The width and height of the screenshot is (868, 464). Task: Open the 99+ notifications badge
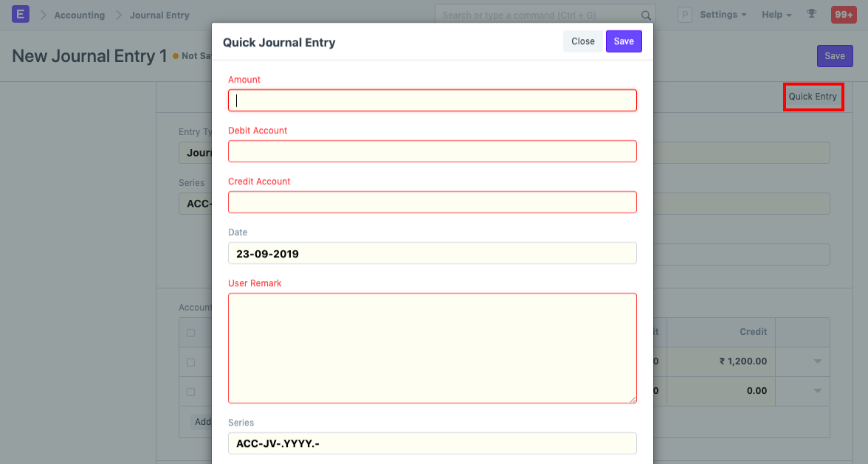[x=843, y=14]
